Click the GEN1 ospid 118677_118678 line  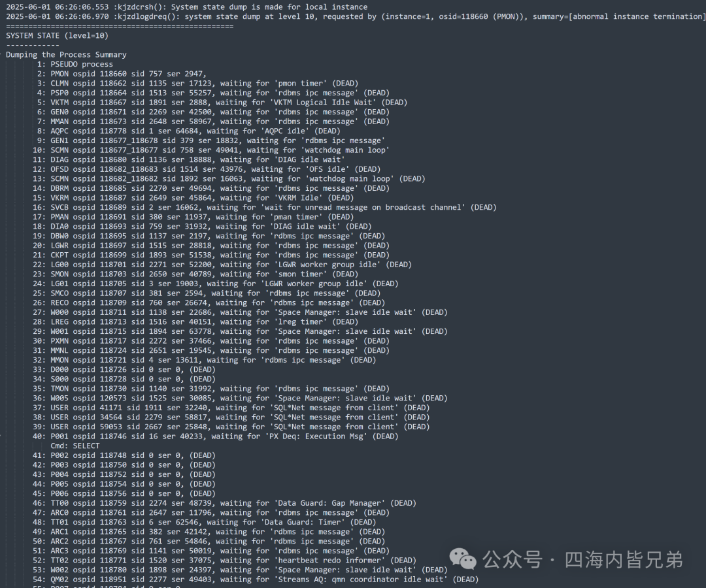pyautogui.click(x=211, y=141)
